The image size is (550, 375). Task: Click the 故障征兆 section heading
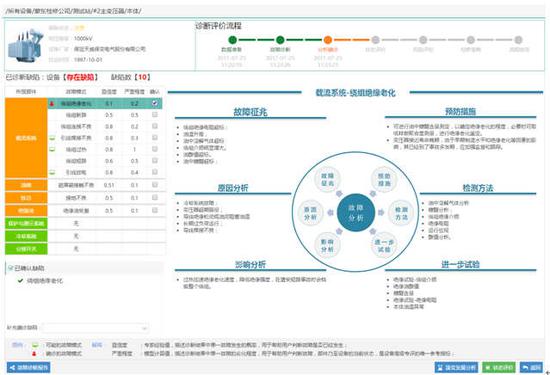[250, 112]
